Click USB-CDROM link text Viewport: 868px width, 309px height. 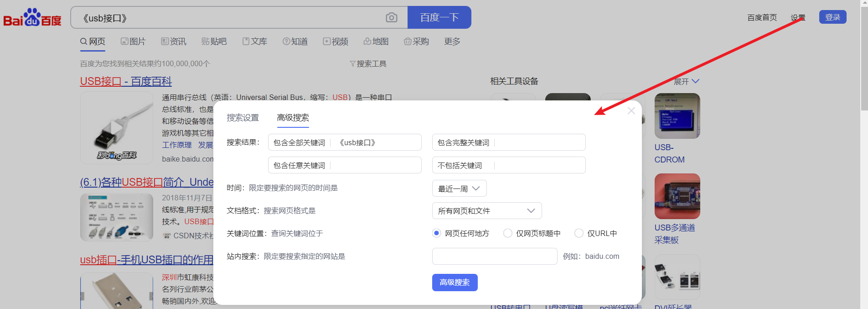point(669,153)
